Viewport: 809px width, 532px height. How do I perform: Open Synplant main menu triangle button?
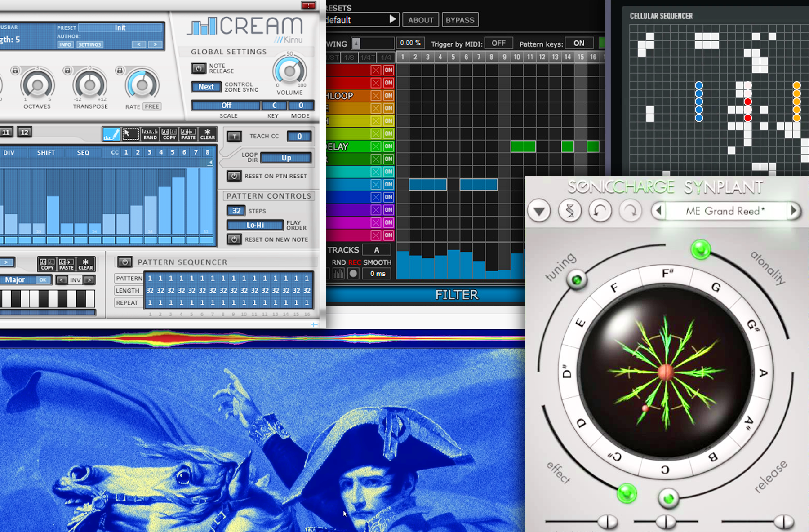(x=539, y=210)
